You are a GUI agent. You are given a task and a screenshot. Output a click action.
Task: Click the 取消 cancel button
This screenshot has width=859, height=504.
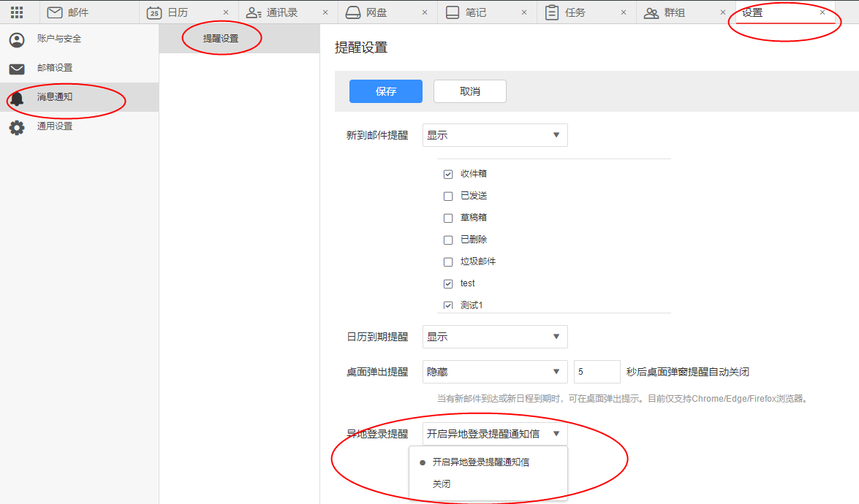click(x=469, y=91)
